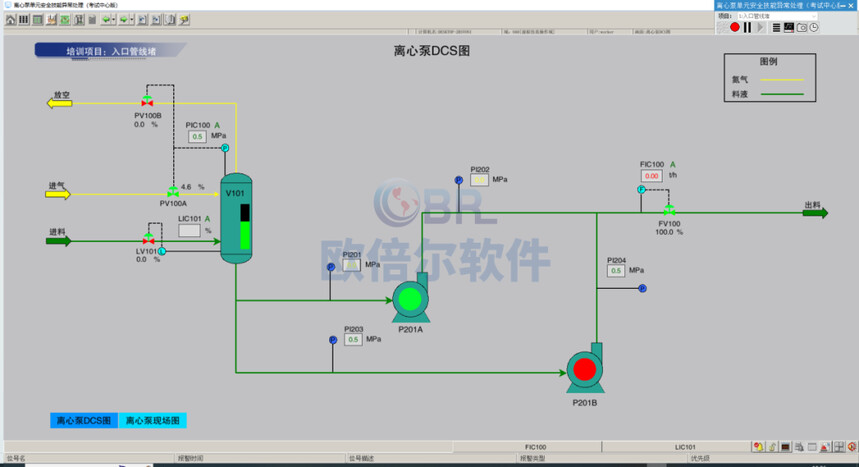
Task: Open the project dropdown 入口管线堵
Action: (x=777, y=16)
